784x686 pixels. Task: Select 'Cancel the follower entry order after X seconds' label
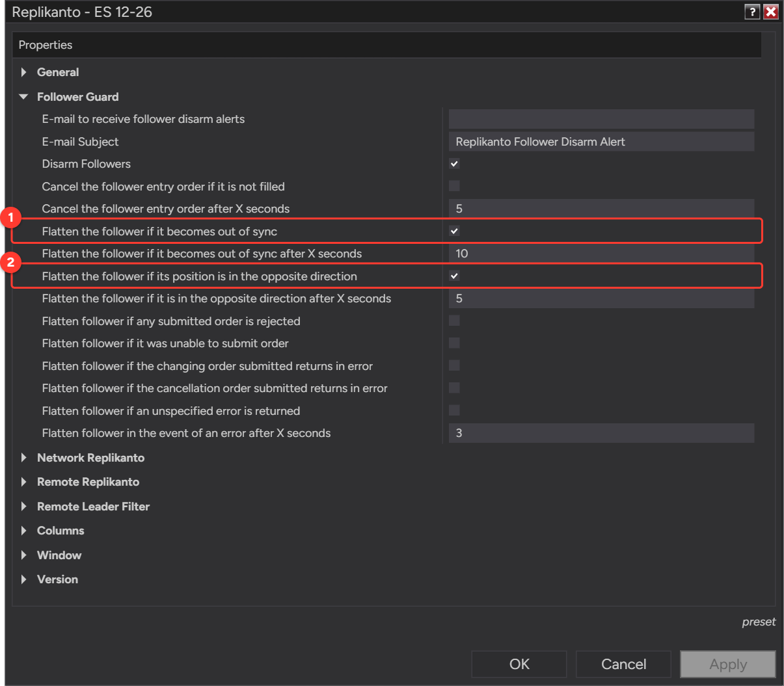[x=166, y=209]
